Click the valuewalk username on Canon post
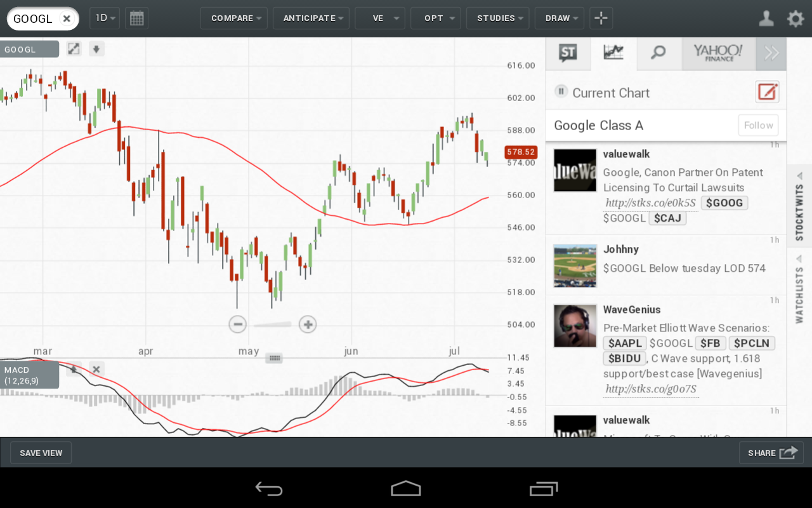The width and height of the screenshot is (812, 508). pos(627,154)
